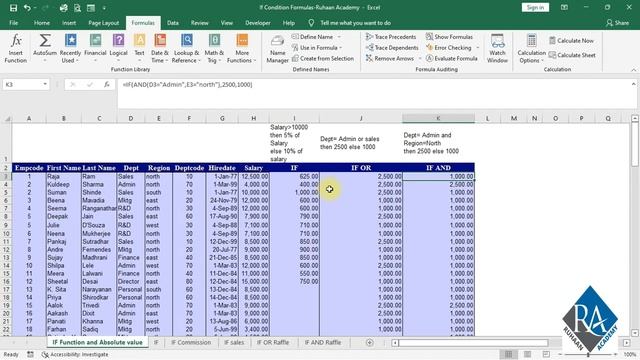
Task: Add a new sheet with plus icon
Action: (x=369, y=342)
